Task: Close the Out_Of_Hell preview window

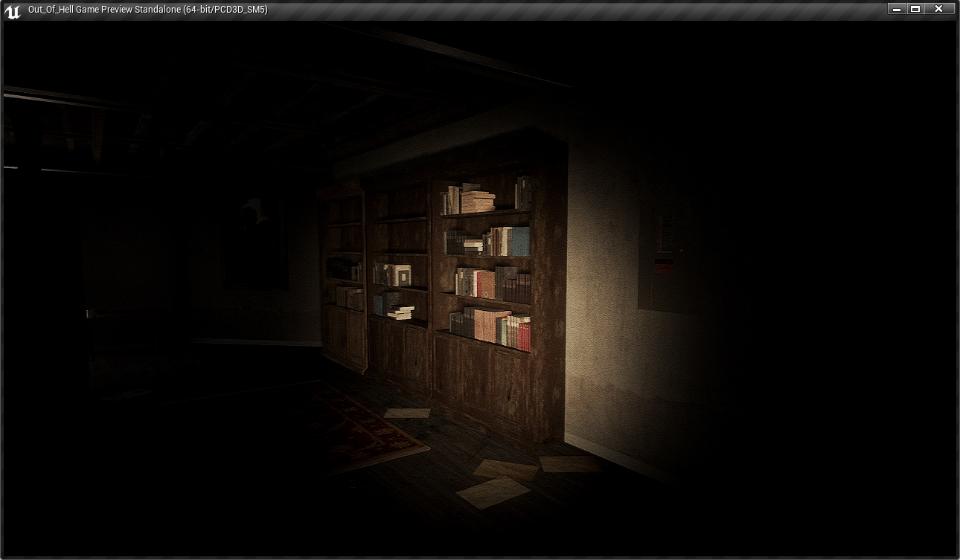Action: [939, 9]
